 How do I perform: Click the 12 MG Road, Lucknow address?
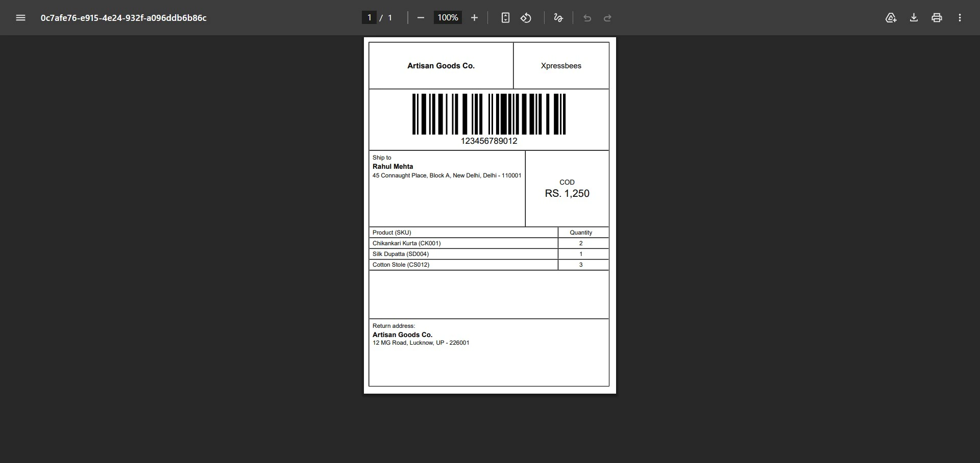tap(421, 343)
